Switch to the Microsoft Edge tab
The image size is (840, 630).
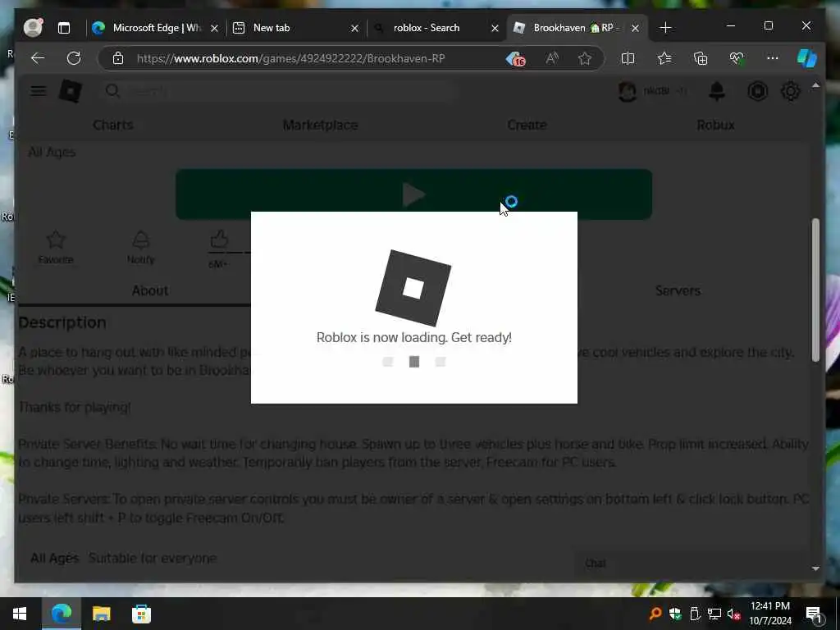pyautogui.click(x=157, y=28)
